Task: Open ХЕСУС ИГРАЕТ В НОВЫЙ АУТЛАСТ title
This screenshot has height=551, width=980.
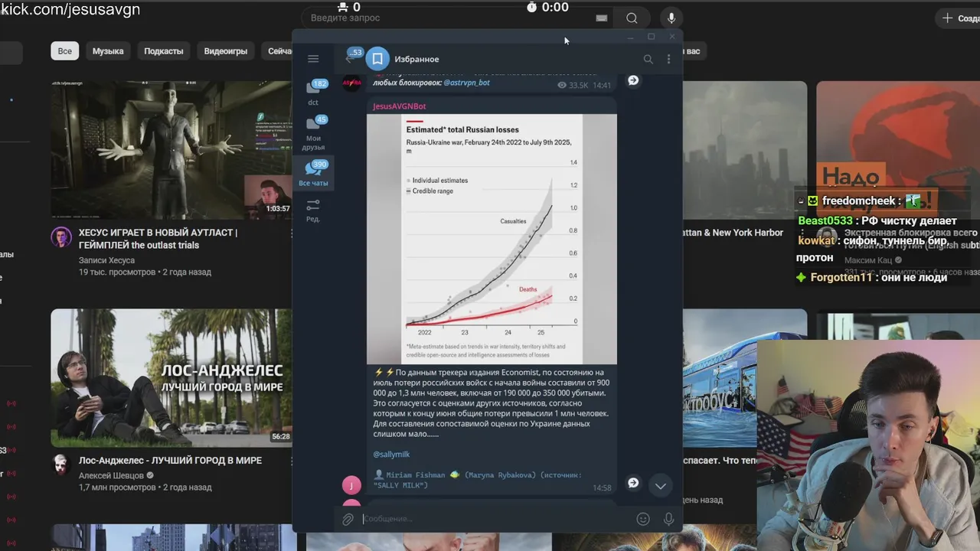Action: pos(158,239)
